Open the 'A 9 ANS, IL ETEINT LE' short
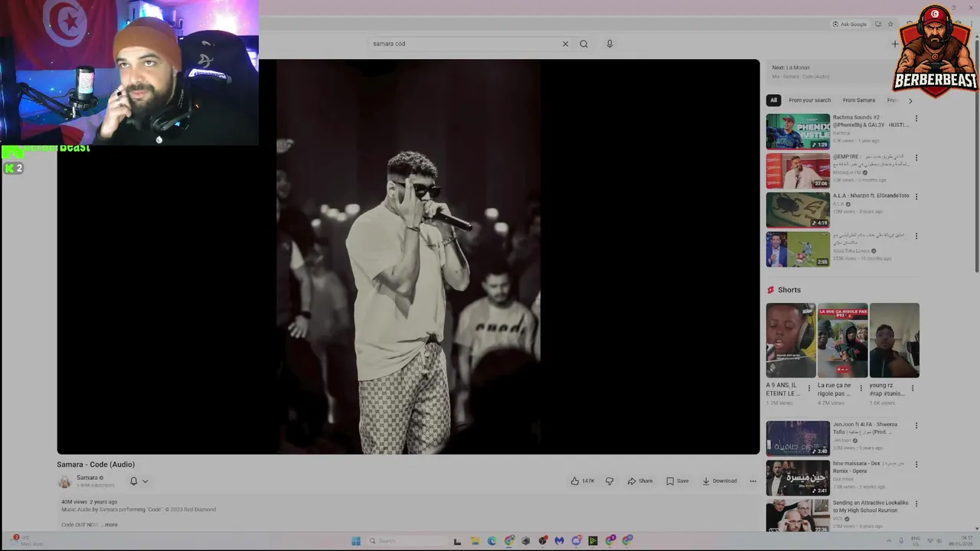The width and height of the screenshot is (980, 551). pos(791,340)
